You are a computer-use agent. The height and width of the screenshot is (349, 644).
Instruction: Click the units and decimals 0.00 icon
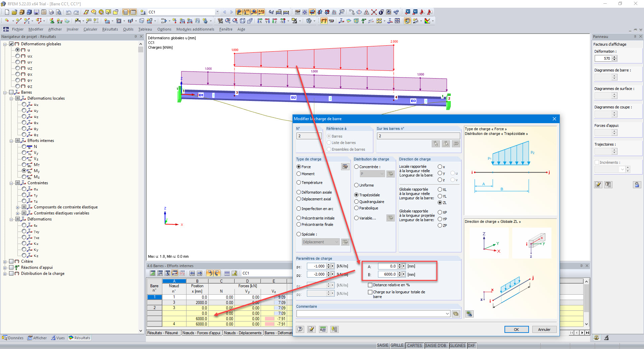coord(323,329)
